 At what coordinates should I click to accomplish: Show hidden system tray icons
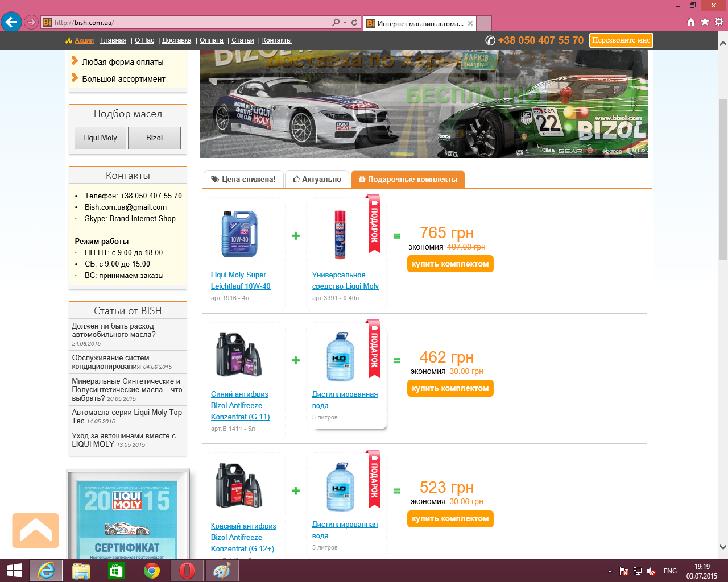[x=610, y=571]
